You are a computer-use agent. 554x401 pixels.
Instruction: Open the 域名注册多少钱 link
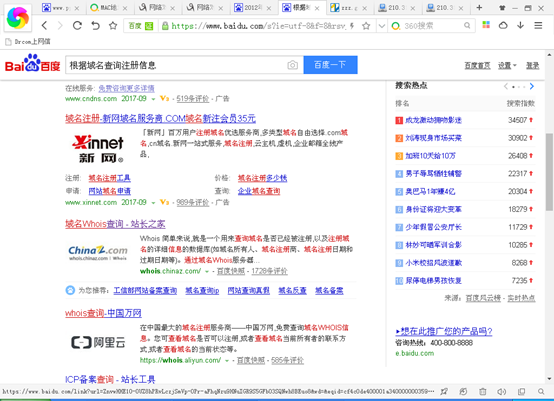[x=262, y=178]
